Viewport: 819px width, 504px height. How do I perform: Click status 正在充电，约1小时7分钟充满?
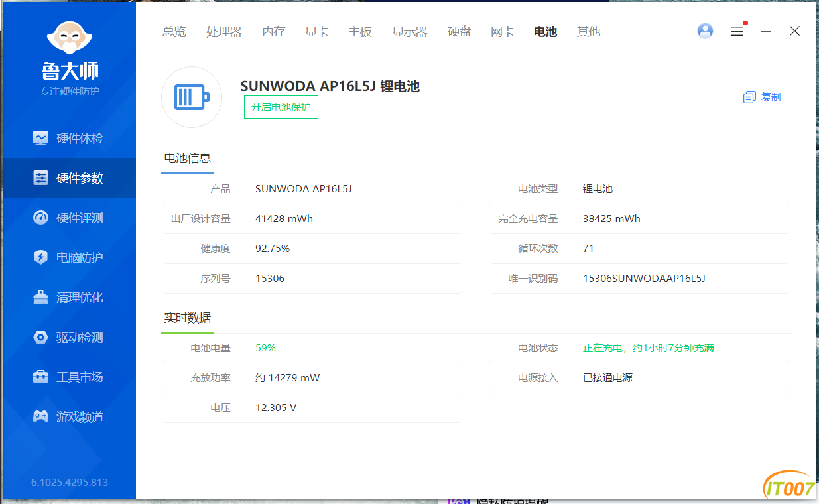(x=649, y=348)
